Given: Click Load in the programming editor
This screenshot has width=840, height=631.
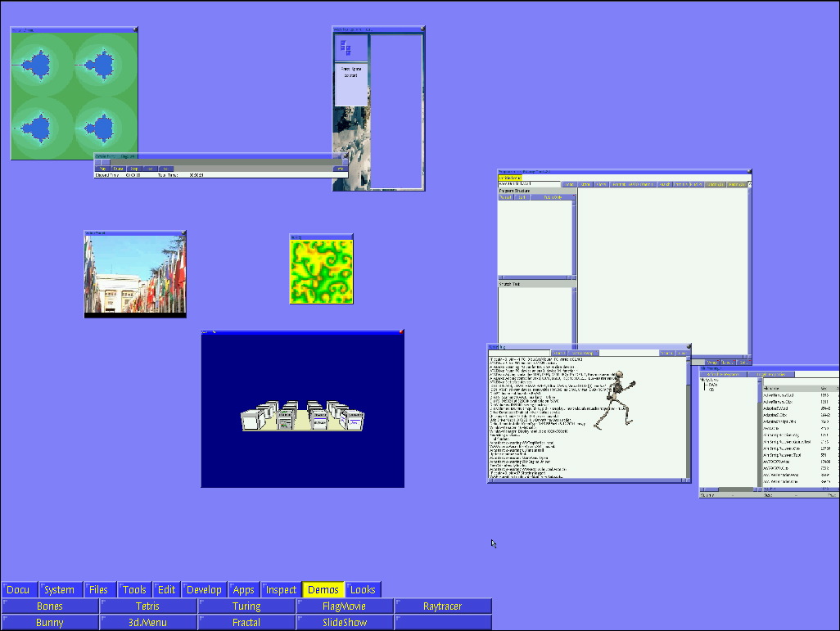Looking at the screenshot, I should click(570, 184).
